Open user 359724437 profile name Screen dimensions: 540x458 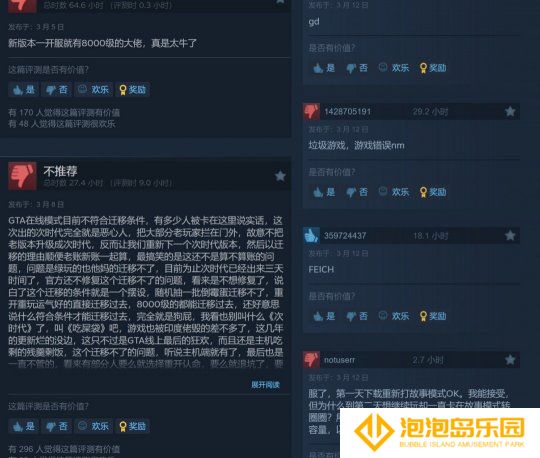345,236
